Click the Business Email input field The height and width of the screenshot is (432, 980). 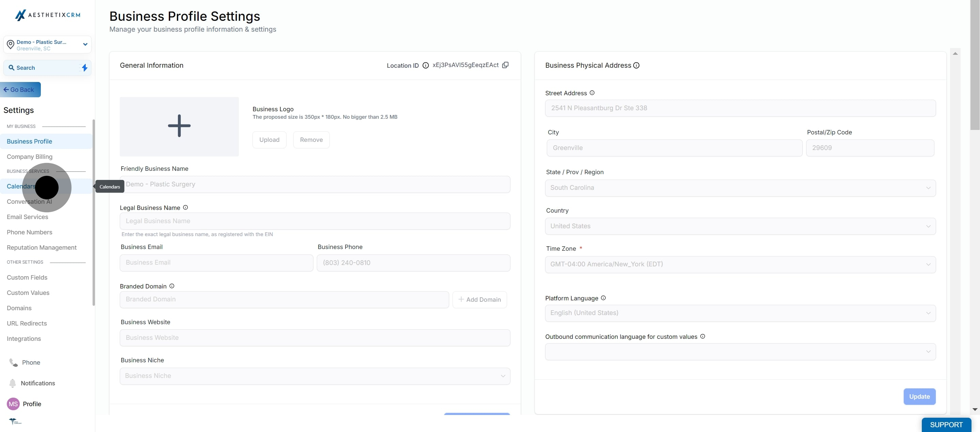coord(216,263)
